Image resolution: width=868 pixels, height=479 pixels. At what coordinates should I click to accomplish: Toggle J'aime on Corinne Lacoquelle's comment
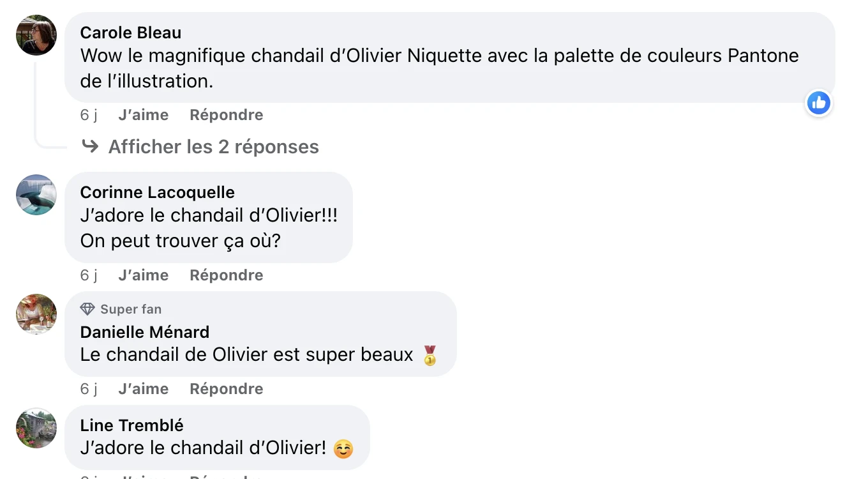coord(144,275)
